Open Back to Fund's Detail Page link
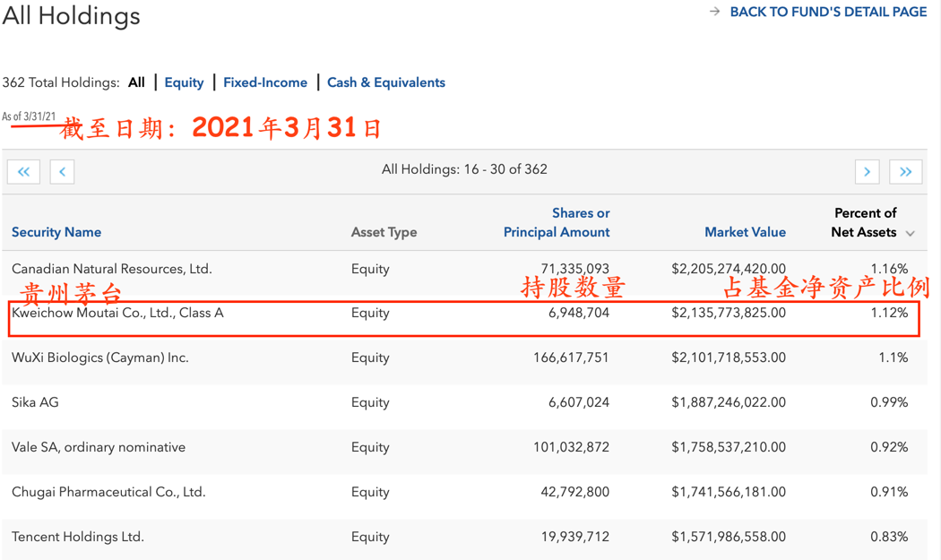 point(828,12)
